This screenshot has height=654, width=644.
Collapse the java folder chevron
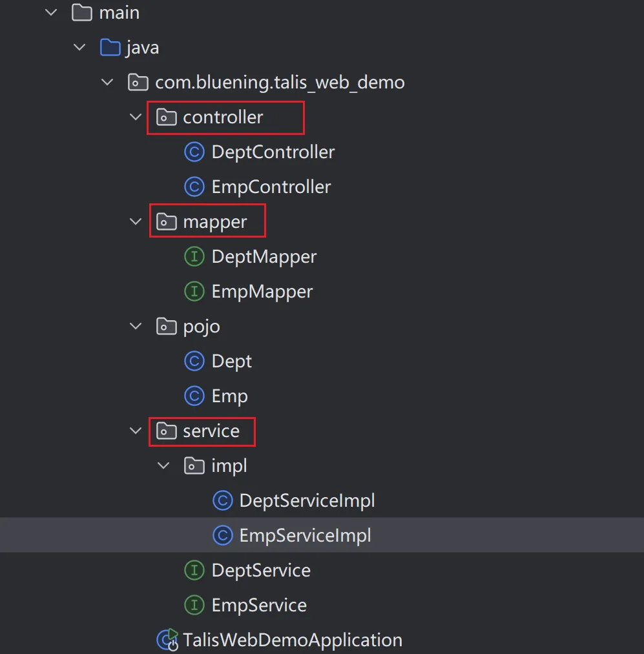pyautogui.click(x=79, y=48)
